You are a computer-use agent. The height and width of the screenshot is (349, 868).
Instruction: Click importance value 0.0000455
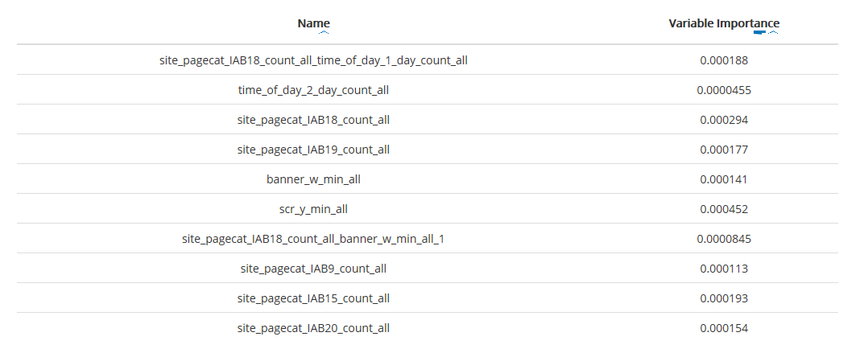724,90
